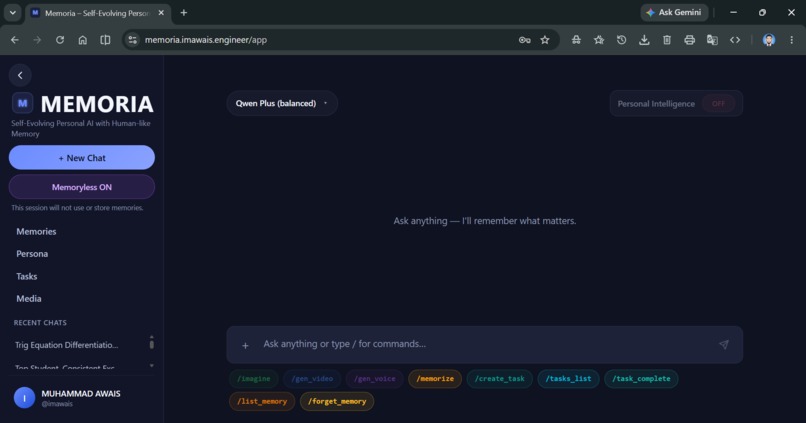Insert /memorize command chip
Viewport: 806px width, 423px height.
tap(435, 379)
